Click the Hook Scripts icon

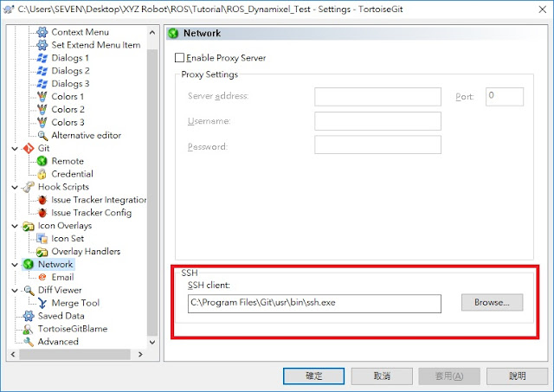[x=29, y=187]
